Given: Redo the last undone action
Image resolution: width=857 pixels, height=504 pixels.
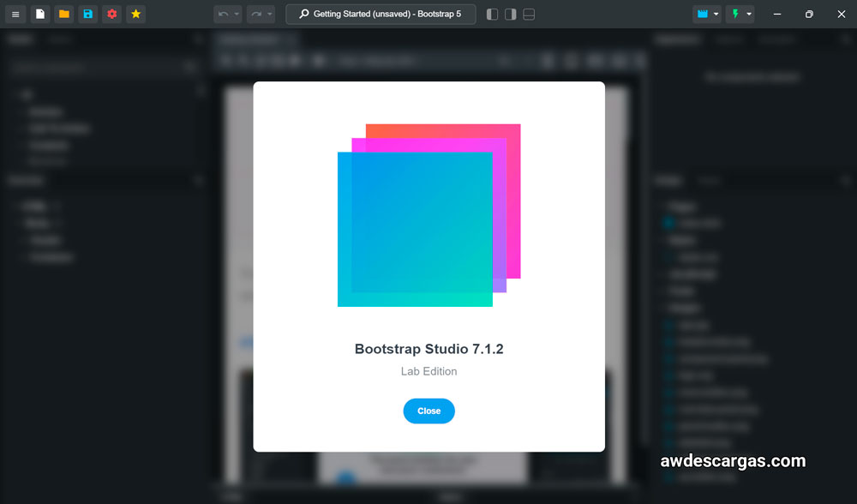Looking at the screenshot, I should click(256, 15).
